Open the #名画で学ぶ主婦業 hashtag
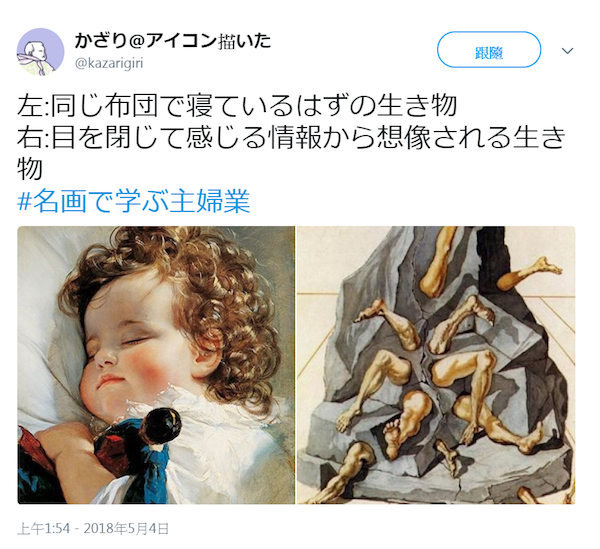The image size is (600, 549). tap(134, 200)
